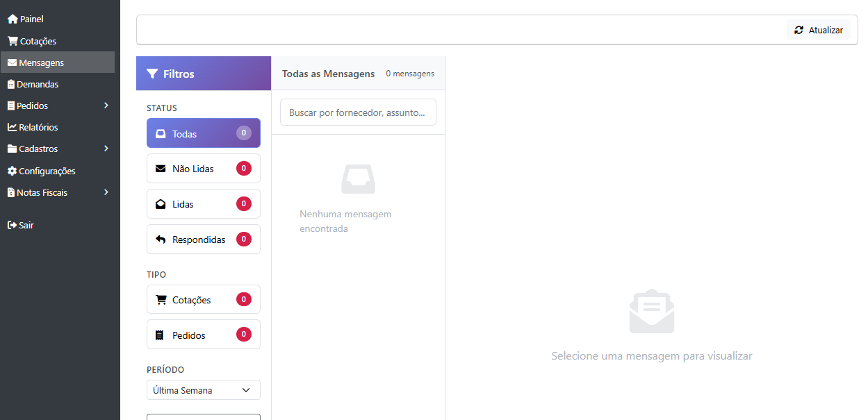Select the Todas status filter
The width and height of the screenshot is (868, 420).
203,133
